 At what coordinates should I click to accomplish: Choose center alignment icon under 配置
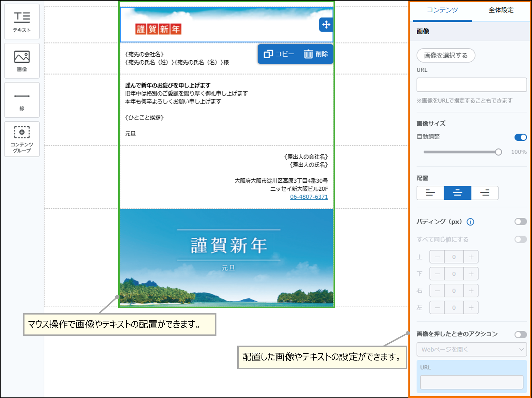pyautogui.click(x=457, y=193)
